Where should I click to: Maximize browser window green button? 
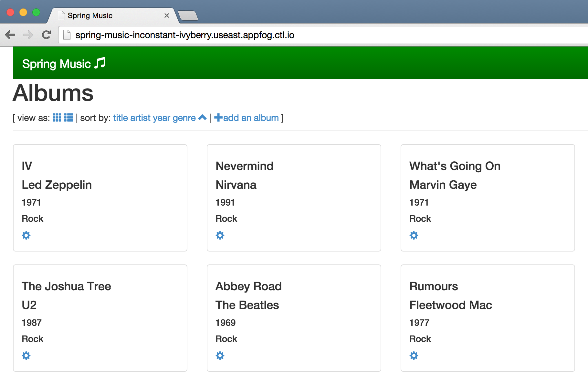tap(36, 12)
